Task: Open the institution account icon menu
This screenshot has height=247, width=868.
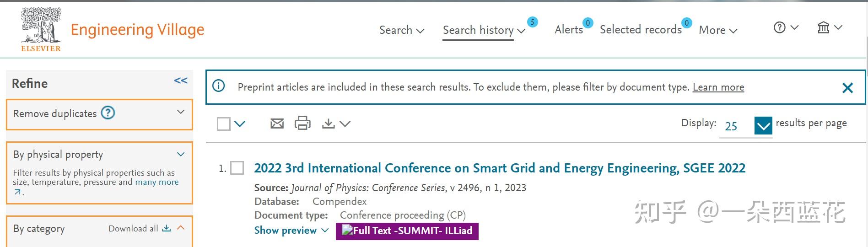Action: (x=824, y=28)
